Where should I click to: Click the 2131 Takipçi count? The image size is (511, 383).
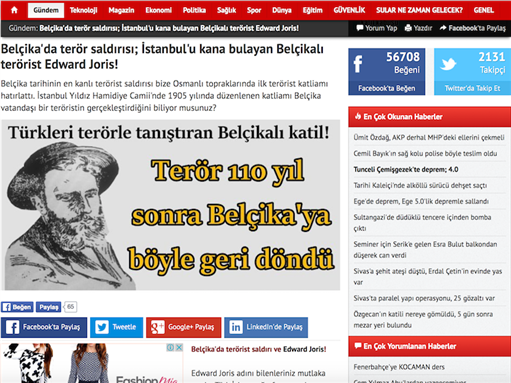492,63
